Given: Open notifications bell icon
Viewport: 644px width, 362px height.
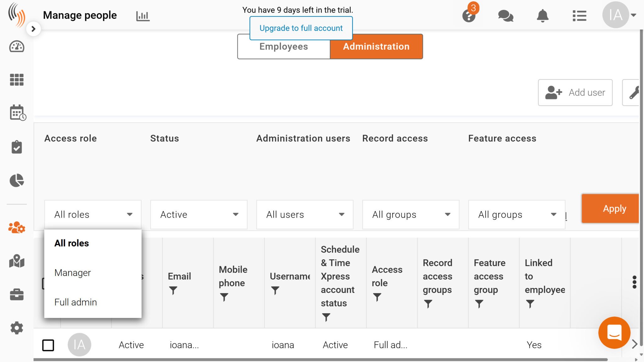Looking at the screenshot, I should pos(542,16).
